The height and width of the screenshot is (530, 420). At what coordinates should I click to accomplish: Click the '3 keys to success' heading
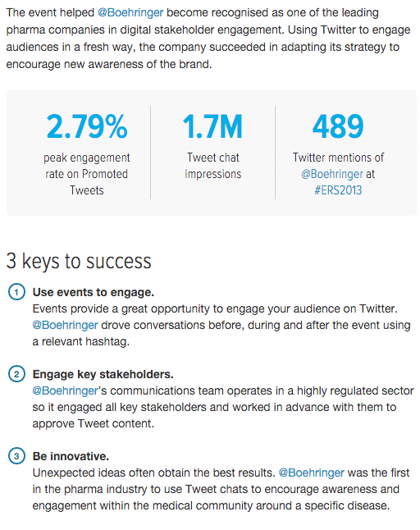(79, 261)
